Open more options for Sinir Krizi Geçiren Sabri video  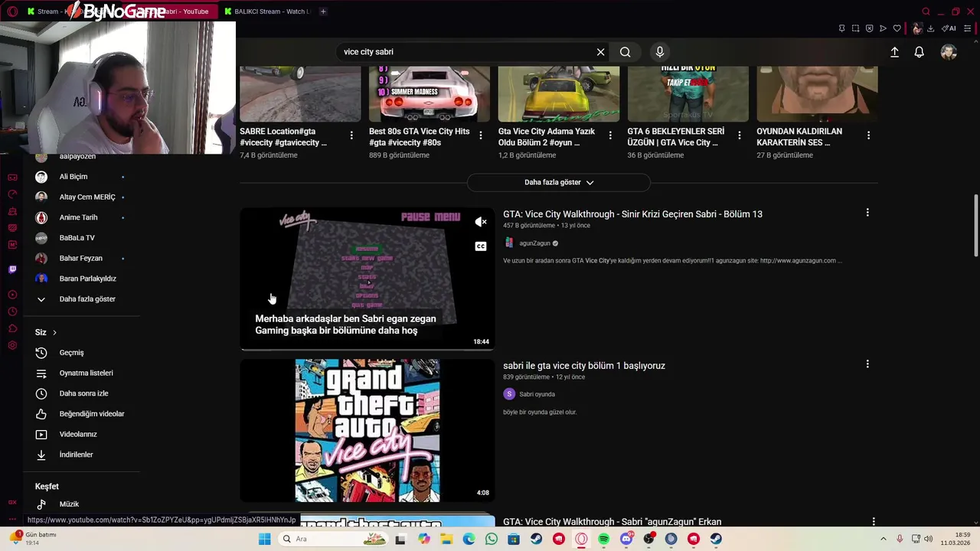tap(867, 213)
